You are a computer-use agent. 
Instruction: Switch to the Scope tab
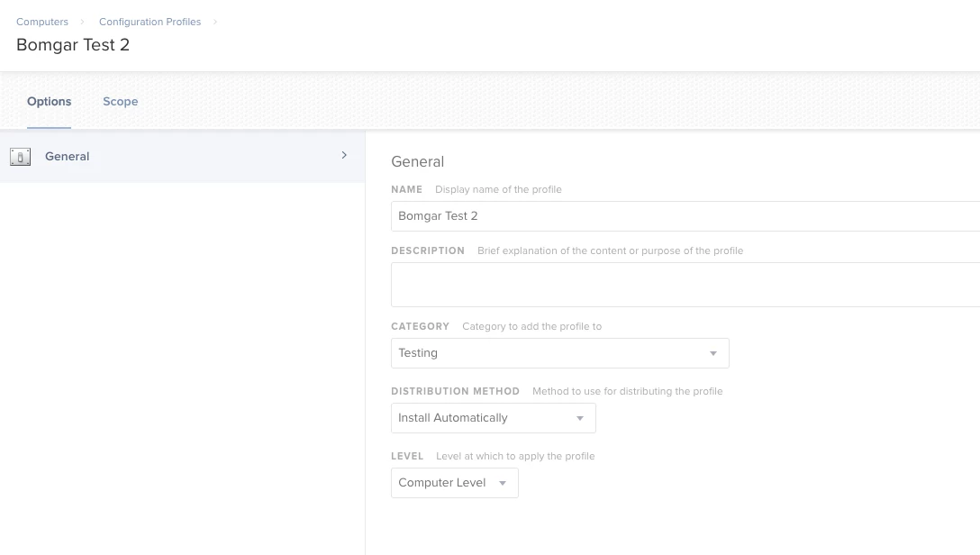[120, 101]
